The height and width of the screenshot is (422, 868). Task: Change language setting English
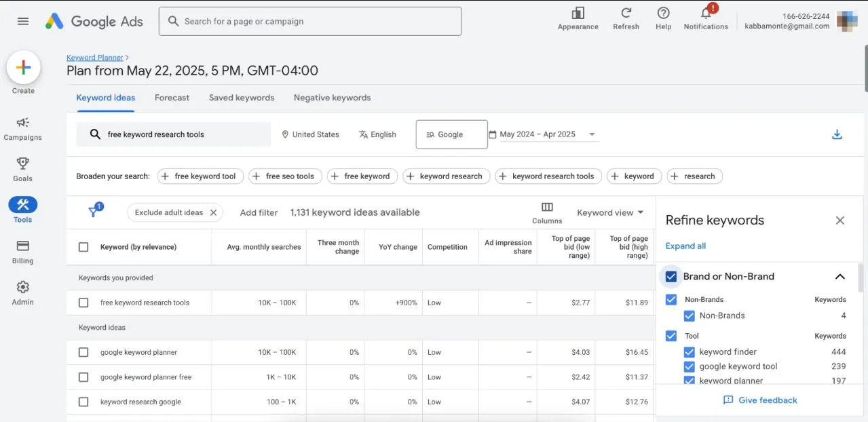pos(377,134)
